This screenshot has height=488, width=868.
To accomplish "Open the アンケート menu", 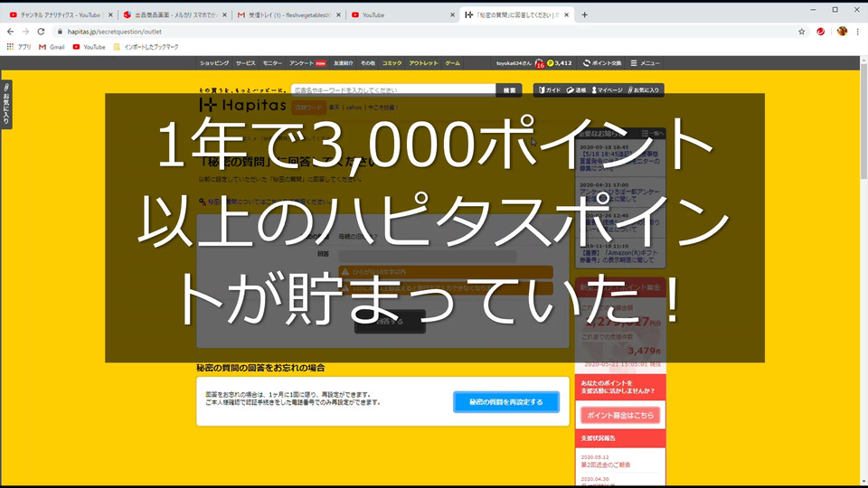I will [307, 63].
